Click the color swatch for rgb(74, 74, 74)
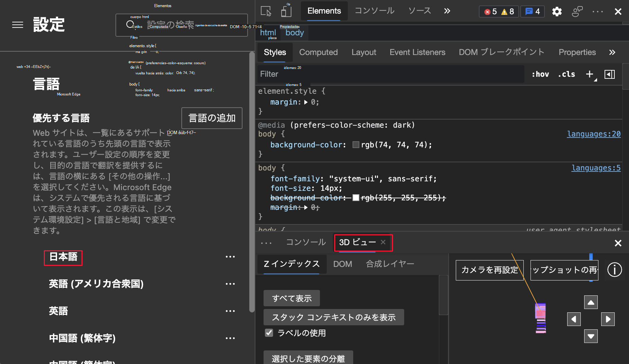The image size is (629, 364). pos(355,144)
